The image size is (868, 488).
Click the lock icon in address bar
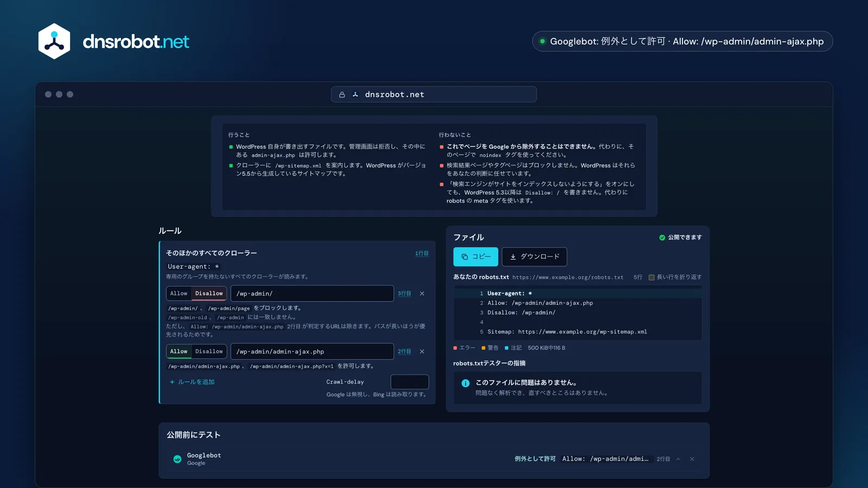coord(342,94)
